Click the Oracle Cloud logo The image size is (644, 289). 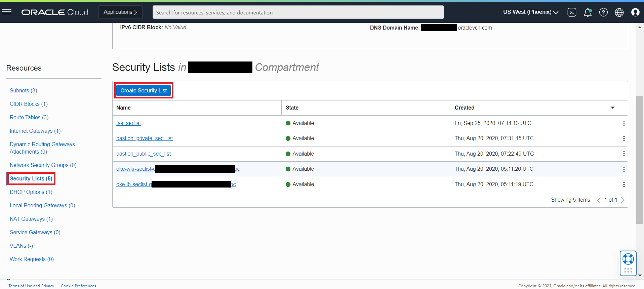pyautogui.click(x=55, y=12)
